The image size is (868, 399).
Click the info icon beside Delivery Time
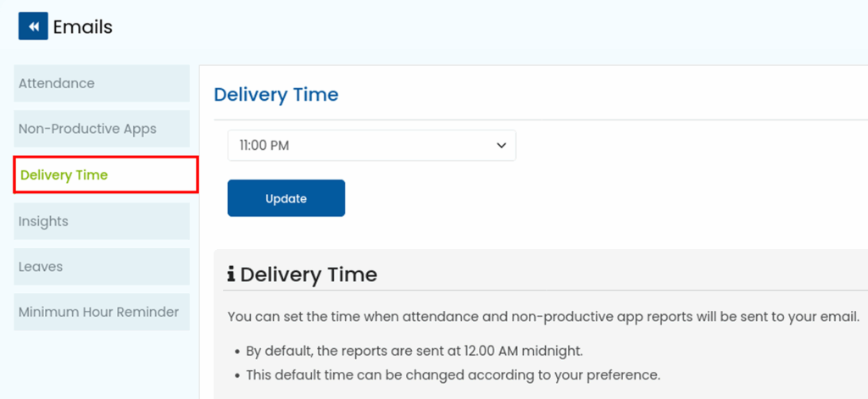tap(231, 274)
